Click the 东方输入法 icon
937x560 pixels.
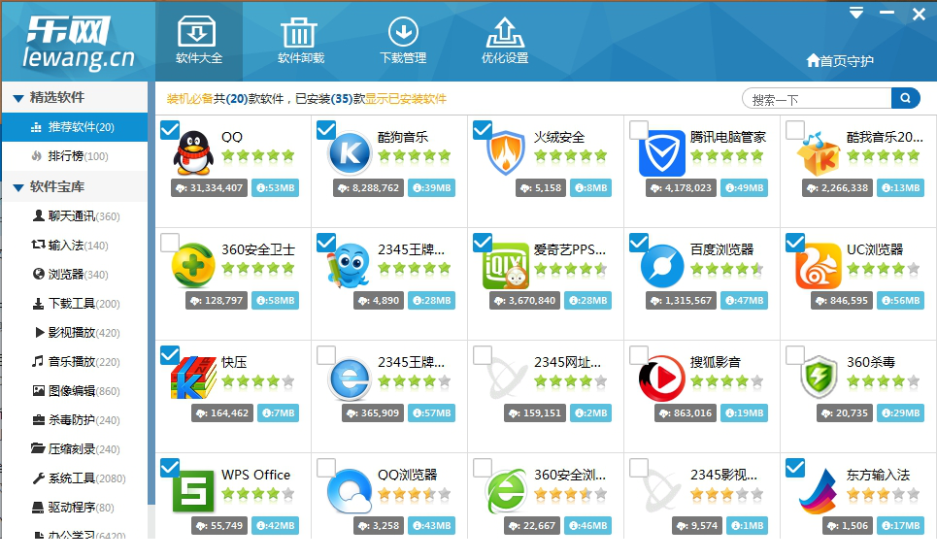point(819,491)
